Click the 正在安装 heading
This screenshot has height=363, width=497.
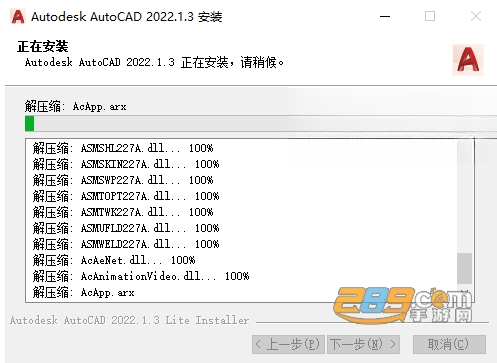coord(43,46)
